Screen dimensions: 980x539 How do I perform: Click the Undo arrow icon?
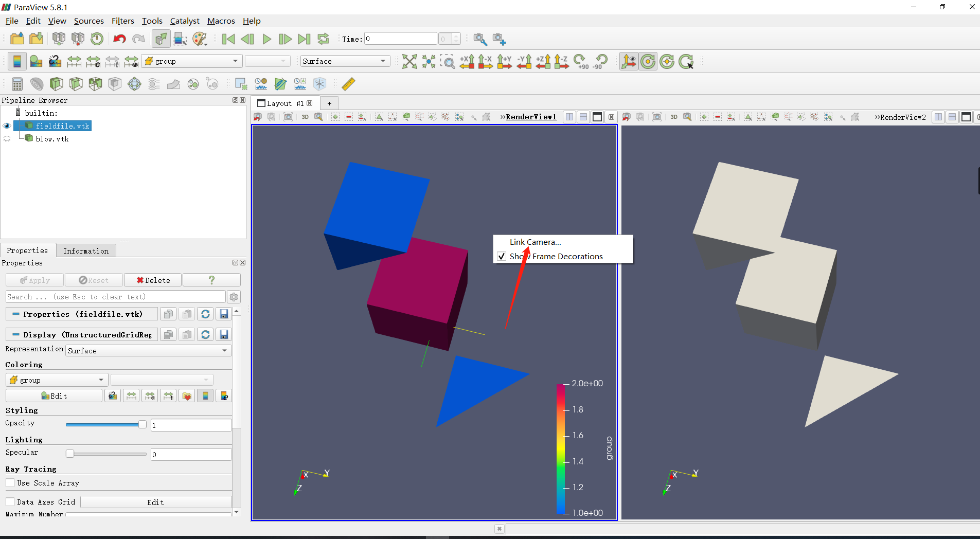(119, 39)
